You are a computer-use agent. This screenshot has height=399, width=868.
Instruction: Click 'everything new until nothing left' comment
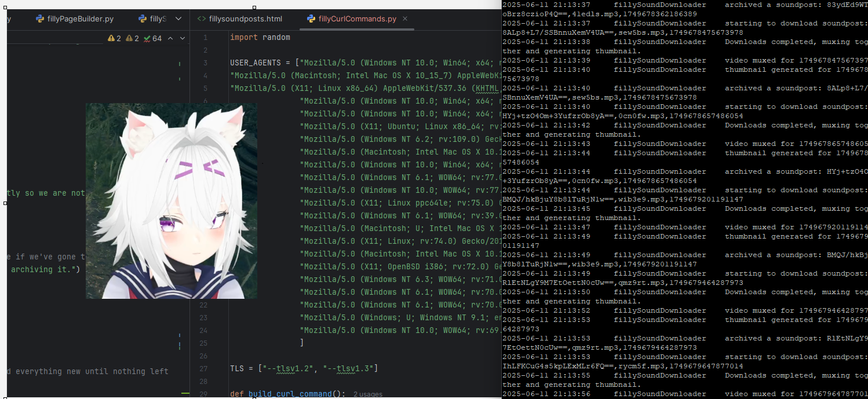[x=92, y=371]
